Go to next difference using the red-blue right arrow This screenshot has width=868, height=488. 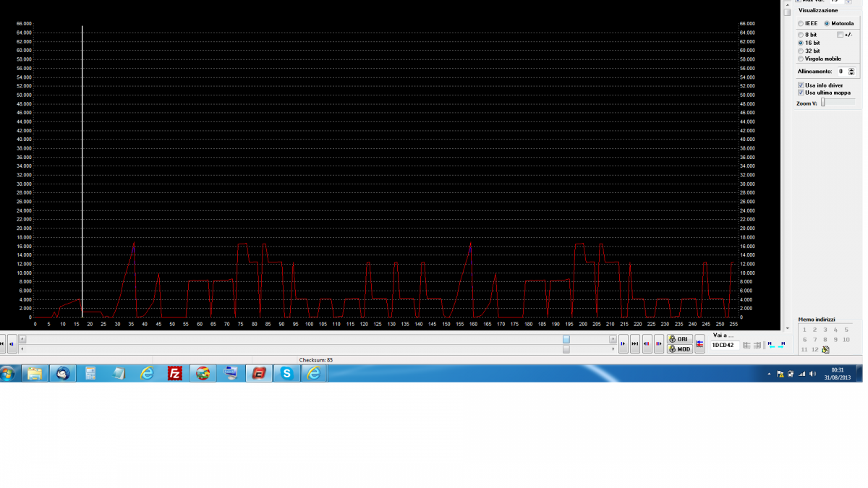click(658, 344)
